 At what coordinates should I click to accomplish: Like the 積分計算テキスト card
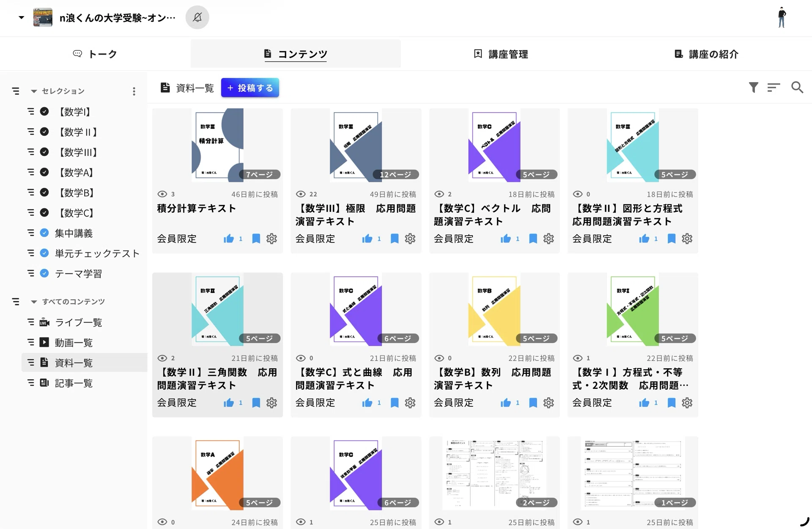[x=229, y=239]
